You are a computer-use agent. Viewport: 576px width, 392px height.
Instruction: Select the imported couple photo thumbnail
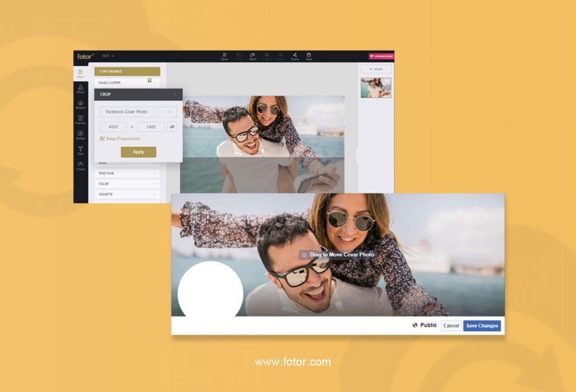(376, 88)
